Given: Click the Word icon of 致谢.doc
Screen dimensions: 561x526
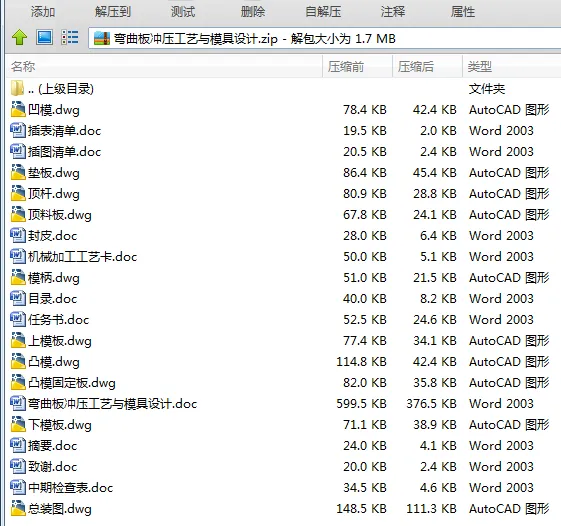Looking at the screenshot, I should click(18, 466).
